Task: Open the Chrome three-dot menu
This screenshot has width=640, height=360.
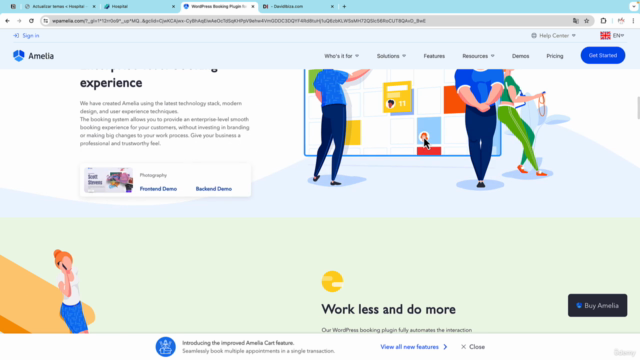Action: click(x=633, y=21)
